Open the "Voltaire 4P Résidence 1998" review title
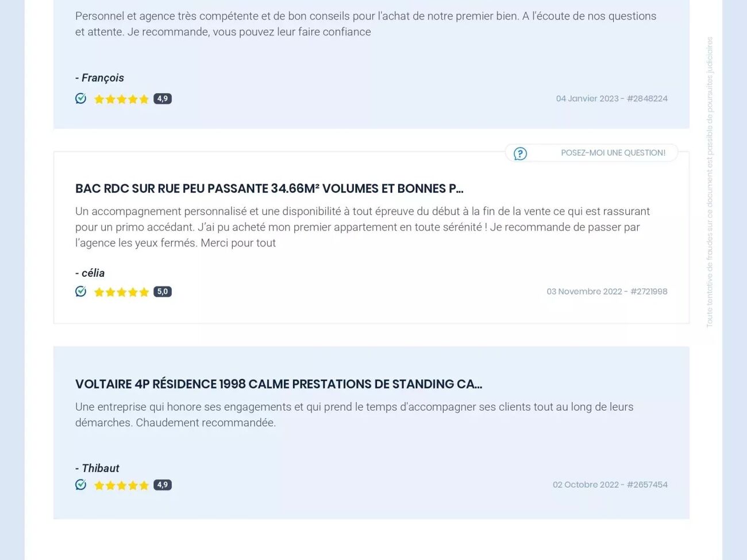This screenshot has width=747, height=560. tap(278, 384)
